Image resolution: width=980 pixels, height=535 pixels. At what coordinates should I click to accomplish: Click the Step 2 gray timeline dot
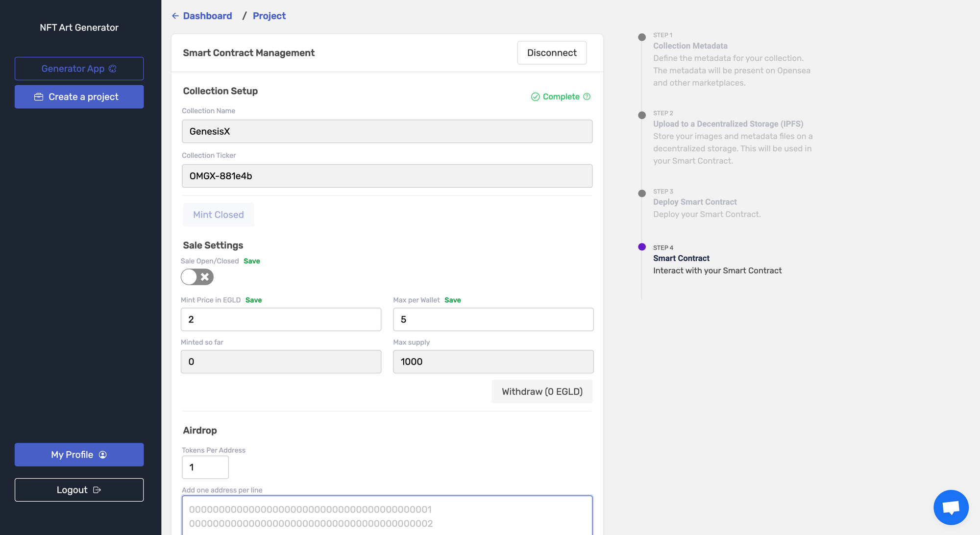point(642,115)
